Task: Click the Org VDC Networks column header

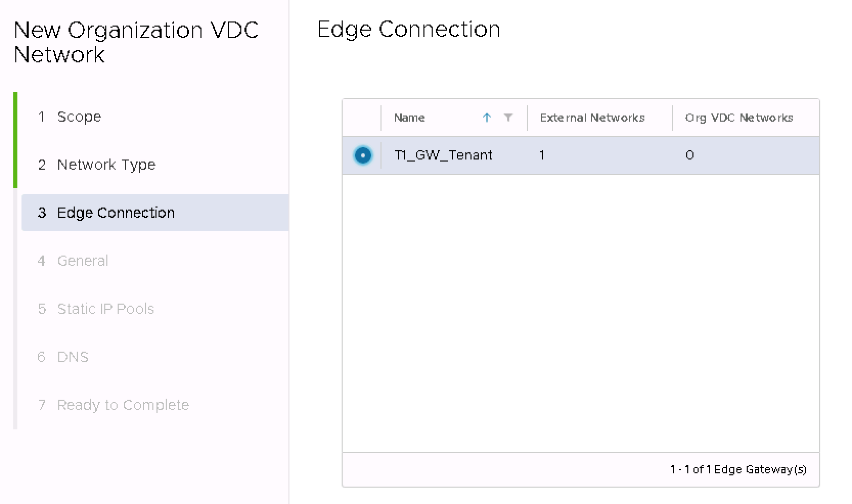Action: pos(739,118)
